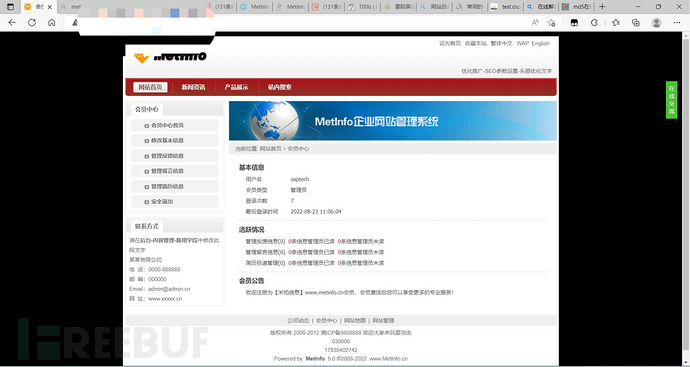Switch to the 在线解 tab

[x=541, y=7]
